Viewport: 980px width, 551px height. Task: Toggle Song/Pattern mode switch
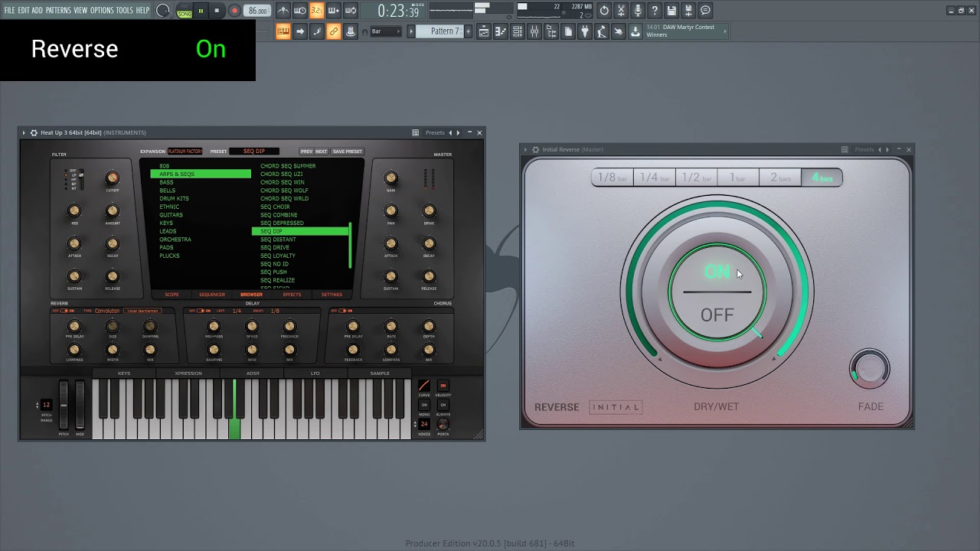185,11
